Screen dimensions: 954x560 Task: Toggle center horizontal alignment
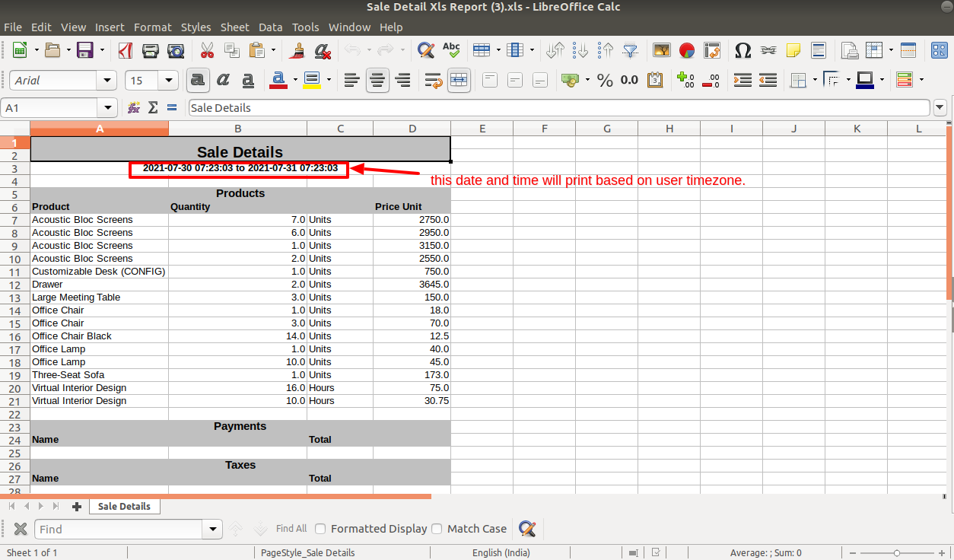377,80
